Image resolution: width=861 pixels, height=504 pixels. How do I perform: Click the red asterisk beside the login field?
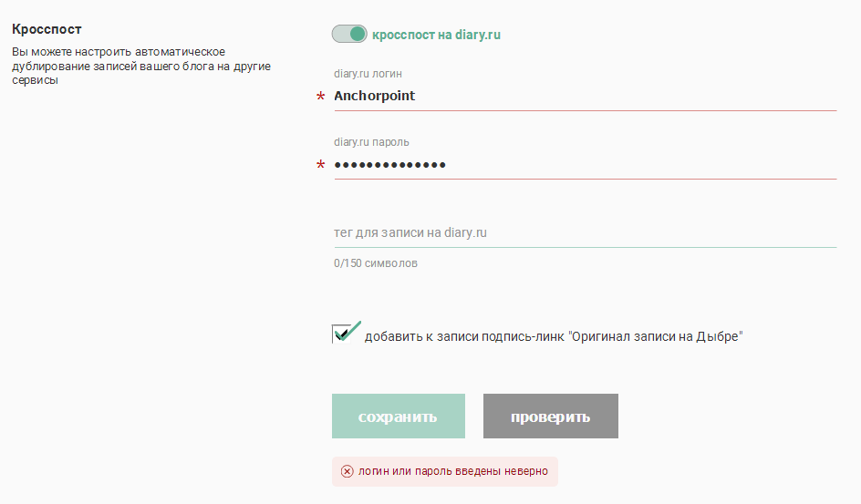[320, 98]
